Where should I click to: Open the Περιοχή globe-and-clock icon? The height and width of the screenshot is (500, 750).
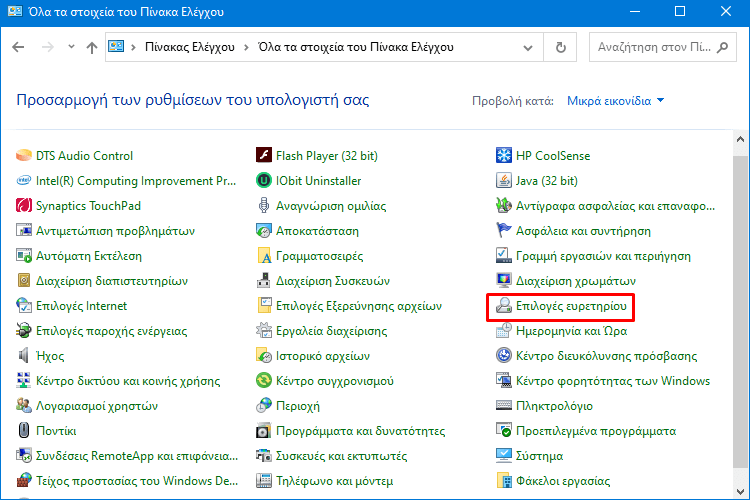coord(264,405)
